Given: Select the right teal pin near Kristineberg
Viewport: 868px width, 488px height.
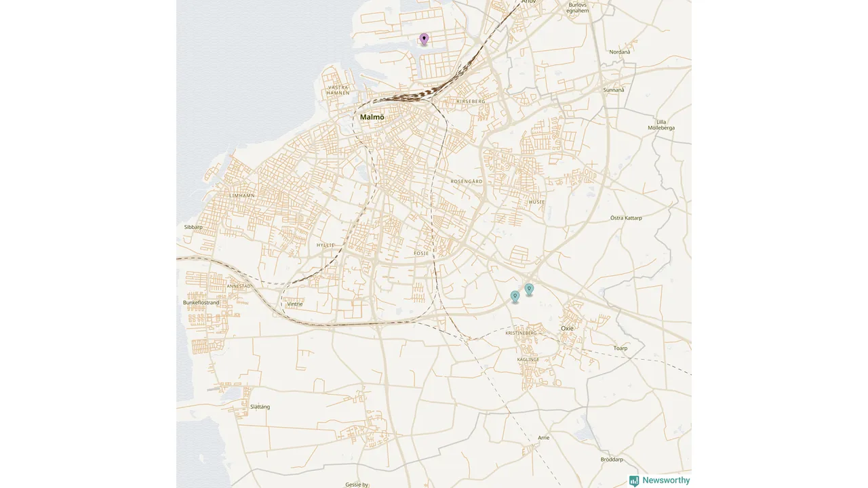Looking at the screenshot, I should click(x=530, y=289).
